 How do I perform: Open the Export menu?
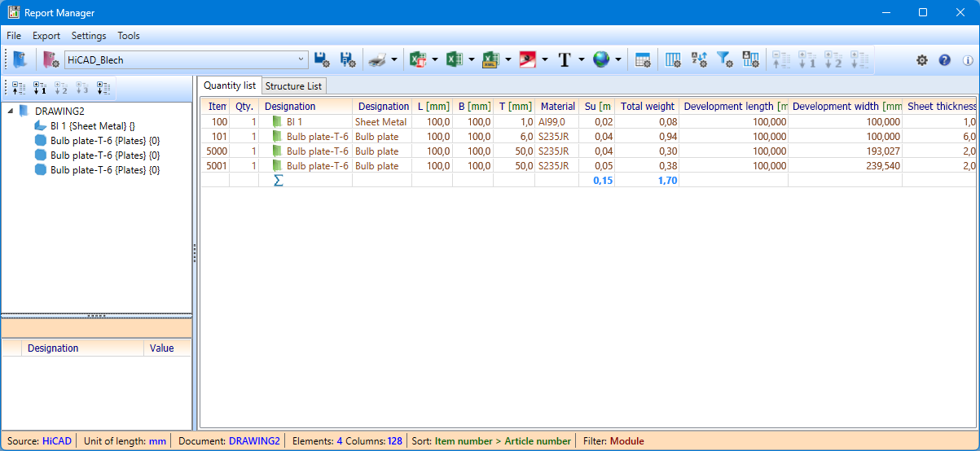pos(46,36)
